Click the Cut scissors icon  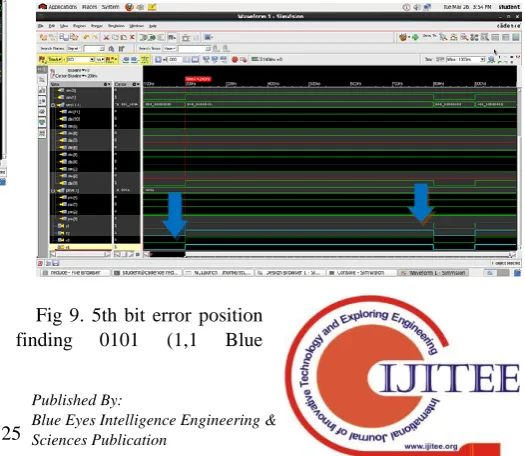click(106, 37)
